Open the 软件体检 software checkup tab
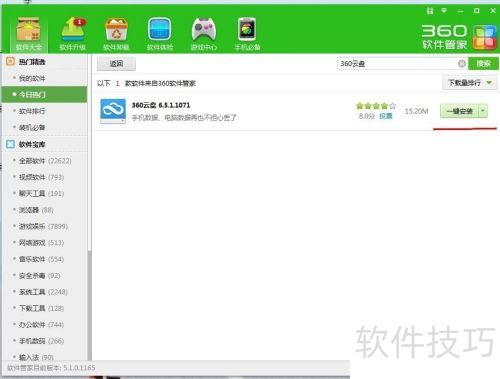Screen dimensions: 500x379 [x=160, y=34]
